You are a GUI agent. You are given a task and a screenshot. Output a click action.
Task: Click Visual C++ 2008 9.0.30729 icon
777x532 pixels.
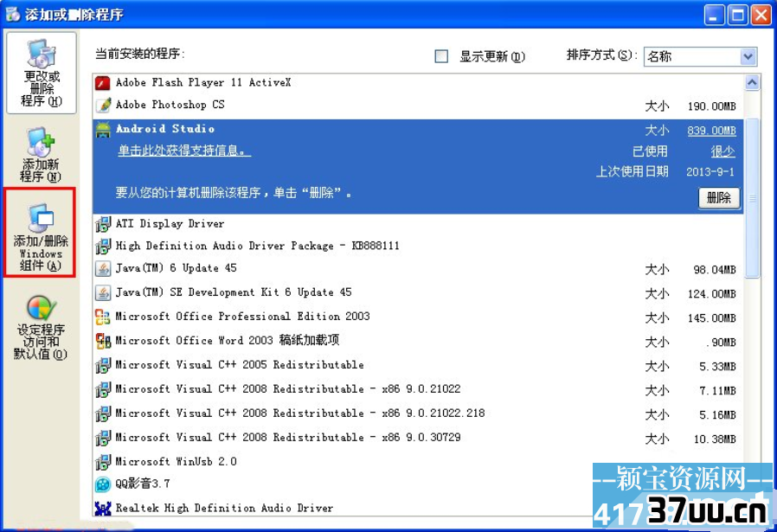(103, 438)
